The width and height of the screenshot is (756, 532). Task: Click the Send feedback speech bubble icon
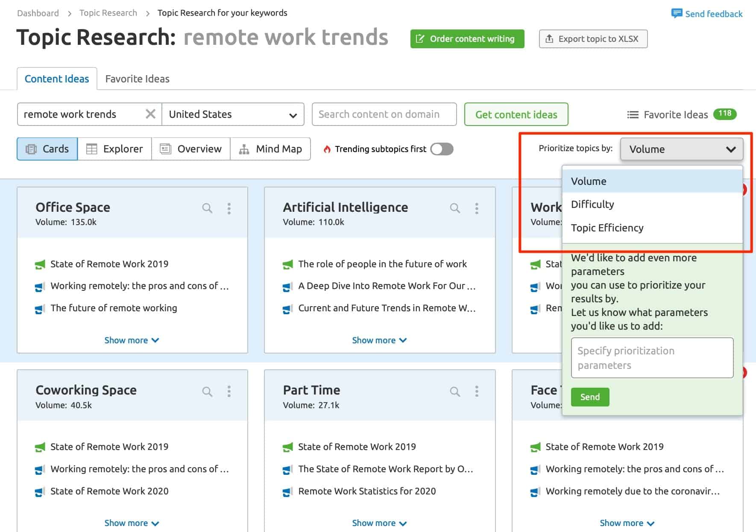677,13
